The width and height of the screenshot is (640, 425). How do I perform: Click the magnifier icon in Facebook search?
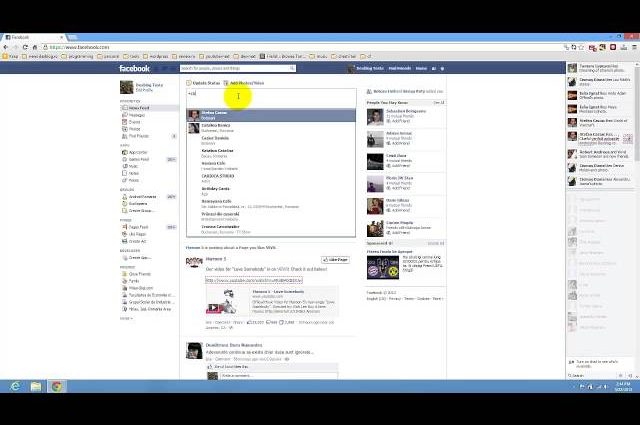coord(292,68)
